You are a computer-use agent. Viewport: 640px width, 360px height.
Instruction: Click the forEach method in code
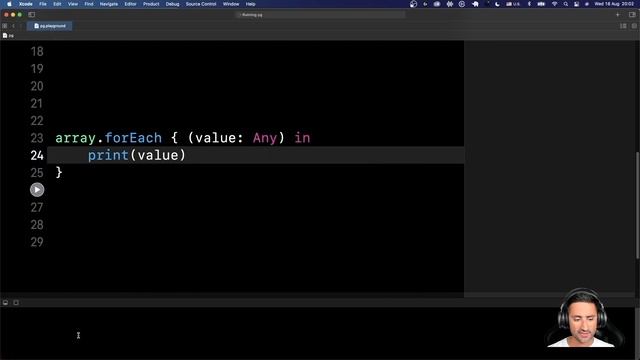133,138
